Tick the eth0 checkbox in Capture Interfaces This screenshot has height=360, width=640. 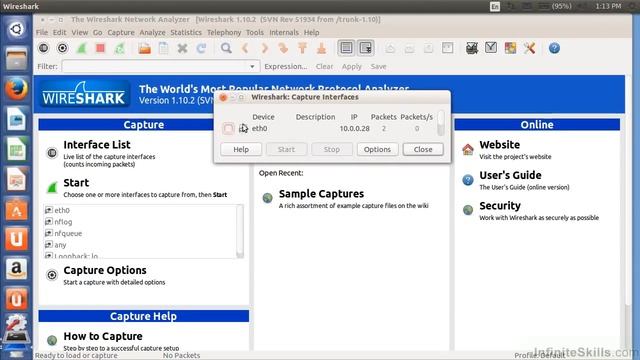click(x=228, y=129)
